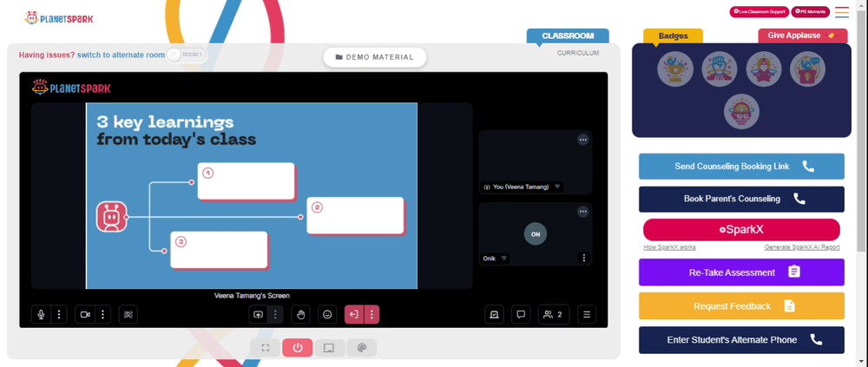
Task: Open leave meeting options three-dot menu
Action: [372, 314]
